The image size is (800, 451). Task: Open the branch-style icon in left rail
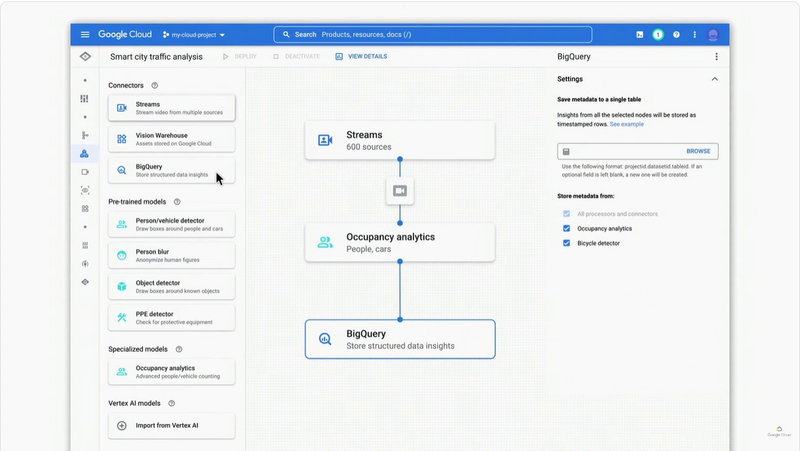point(85,135)
